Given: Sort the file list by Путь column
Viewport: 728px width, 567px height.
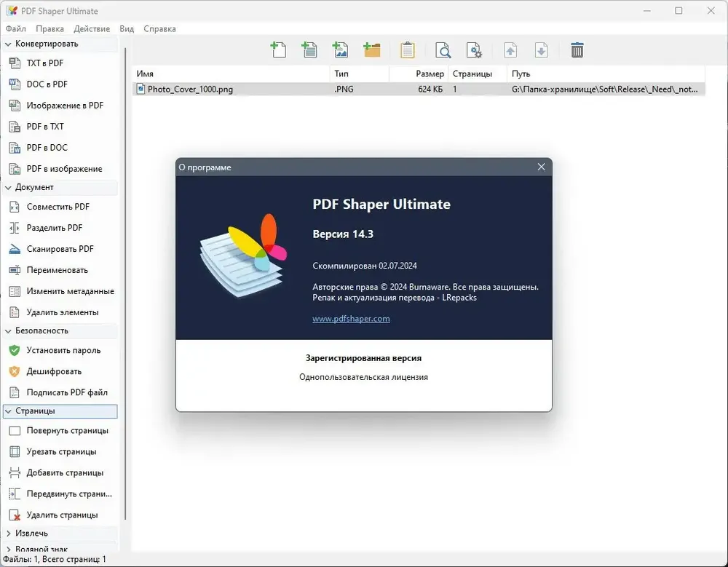Looking at the screenshot, I should (x=606, y=74).
